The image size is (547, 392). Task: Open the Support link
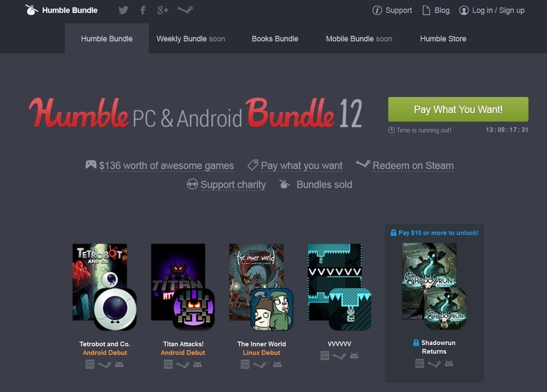(x=392, y=10)
